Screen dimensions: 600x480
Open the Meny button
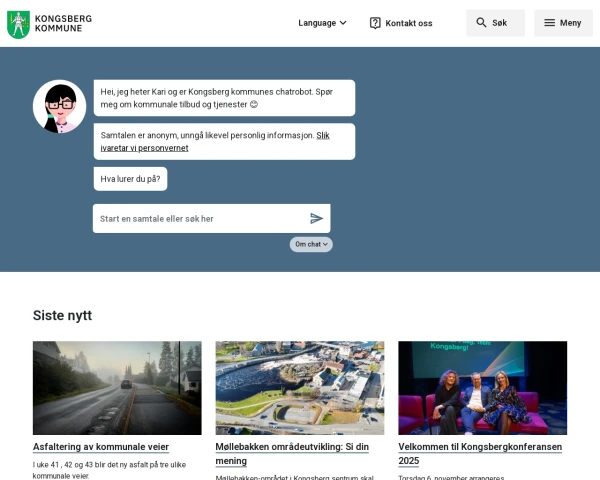(563, 23)
